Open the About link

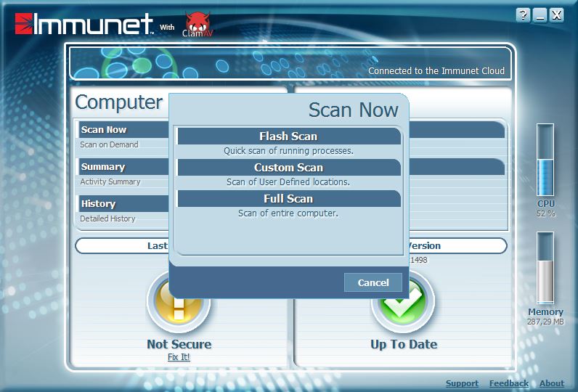pyautogui.click(x=552, y=383)
